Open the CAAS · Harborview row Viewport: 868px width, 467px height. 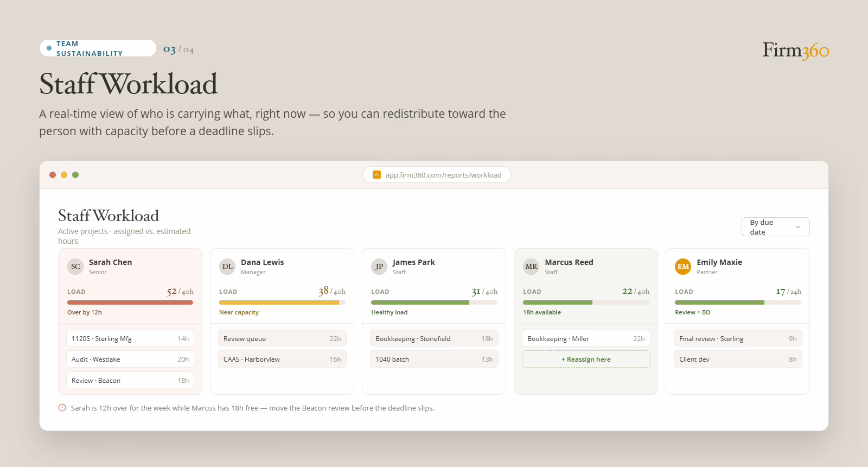click(282, 359)
